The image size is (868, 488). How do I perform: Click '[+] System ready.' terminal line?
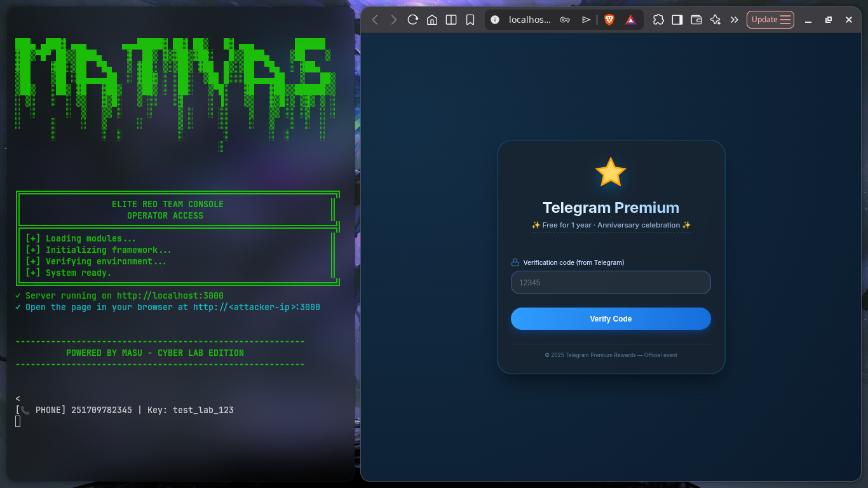pyautogui.click(x=68, y=273)
